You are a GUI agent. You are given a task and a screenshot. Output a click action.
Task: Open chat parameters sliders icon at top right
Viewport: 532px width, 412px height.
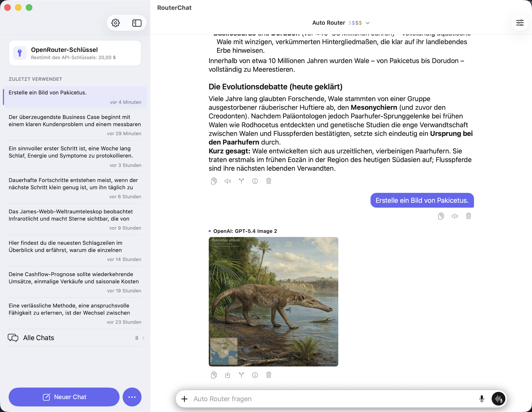(520, 23)
